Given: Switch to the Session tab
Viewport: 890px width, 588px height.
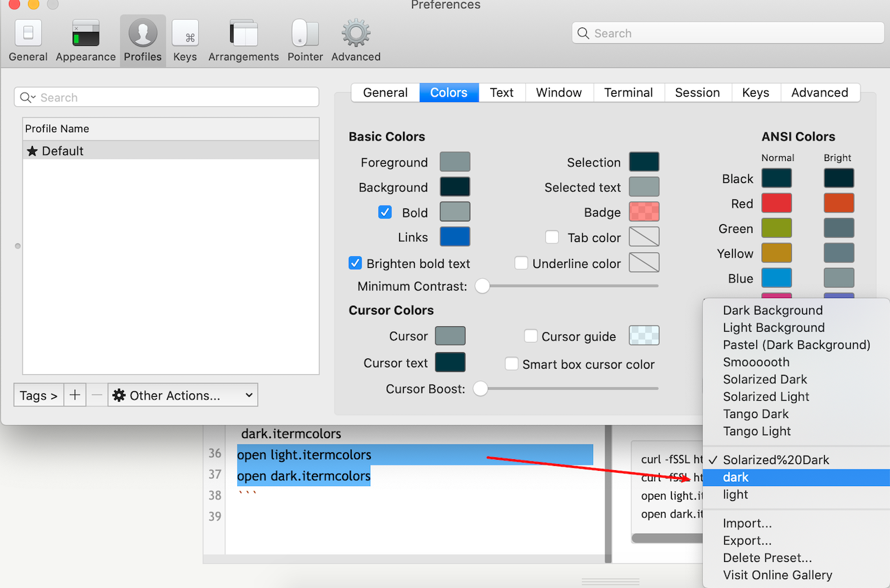Looking at the screenshot, I should [697, 93].
